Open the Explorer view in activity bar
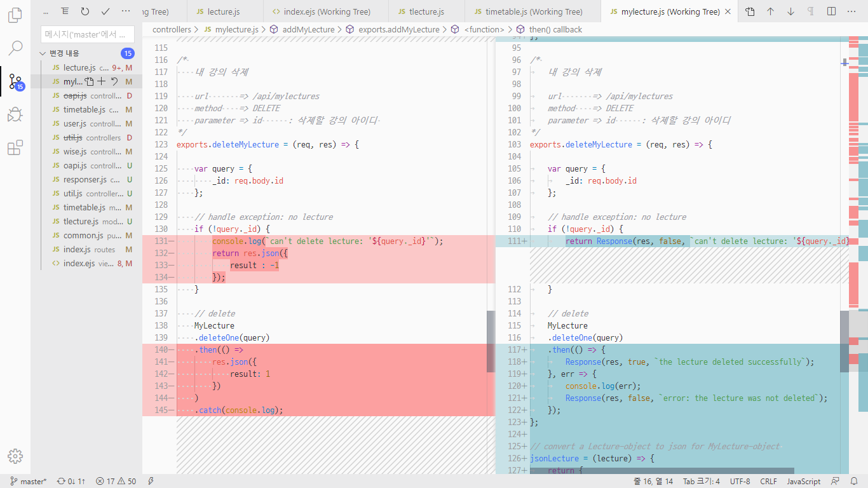868x488 pixels. pyautogui.click(x=15, y=15)
